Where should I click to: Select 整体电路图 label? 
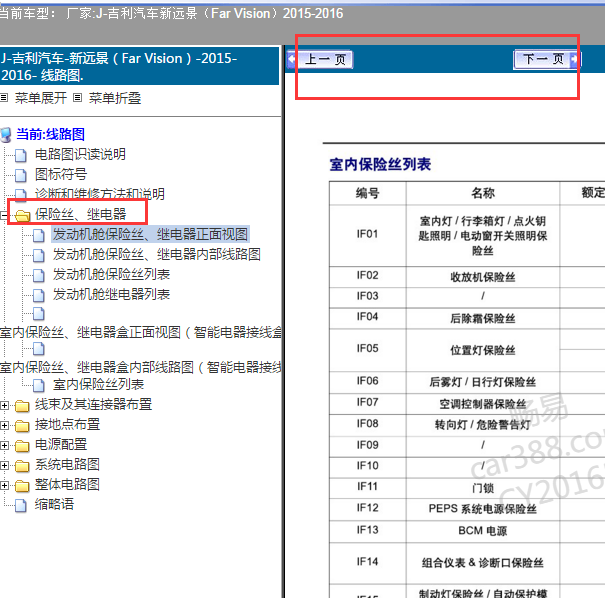[x=67, y=485]
